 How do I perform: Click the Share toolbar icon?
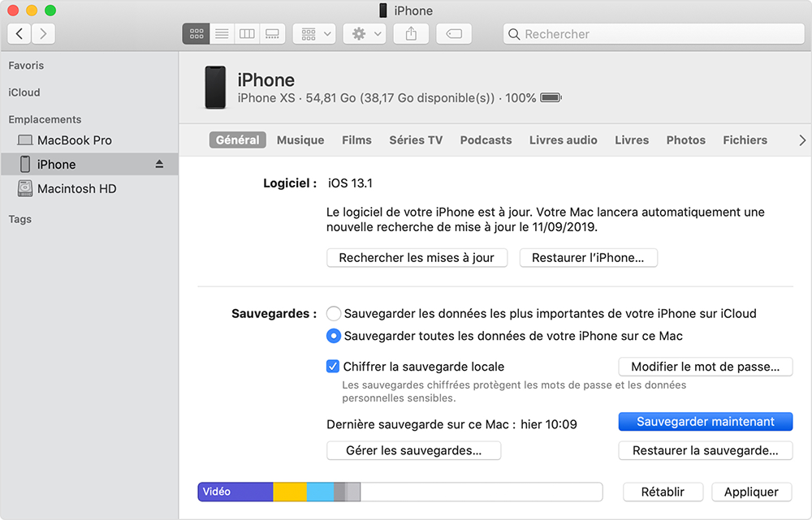[411, 34]
